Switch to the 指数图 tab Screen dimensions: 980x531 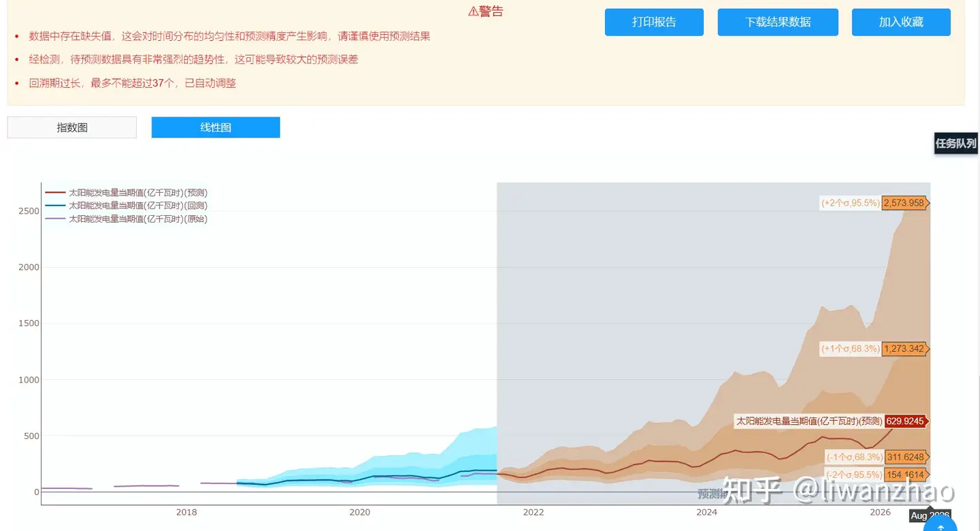(x=72, y=127)
